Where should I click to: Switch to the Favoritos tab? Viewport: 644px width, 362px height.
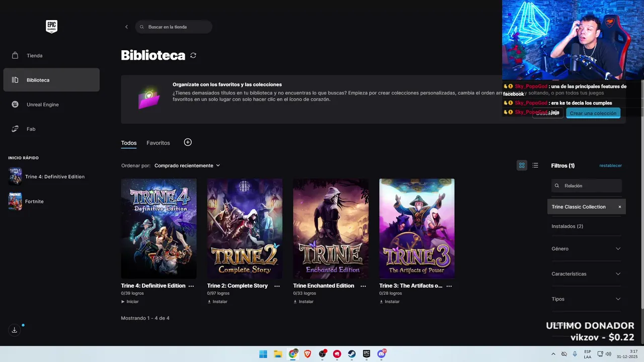pyautogui.click(x=158, y=143)
